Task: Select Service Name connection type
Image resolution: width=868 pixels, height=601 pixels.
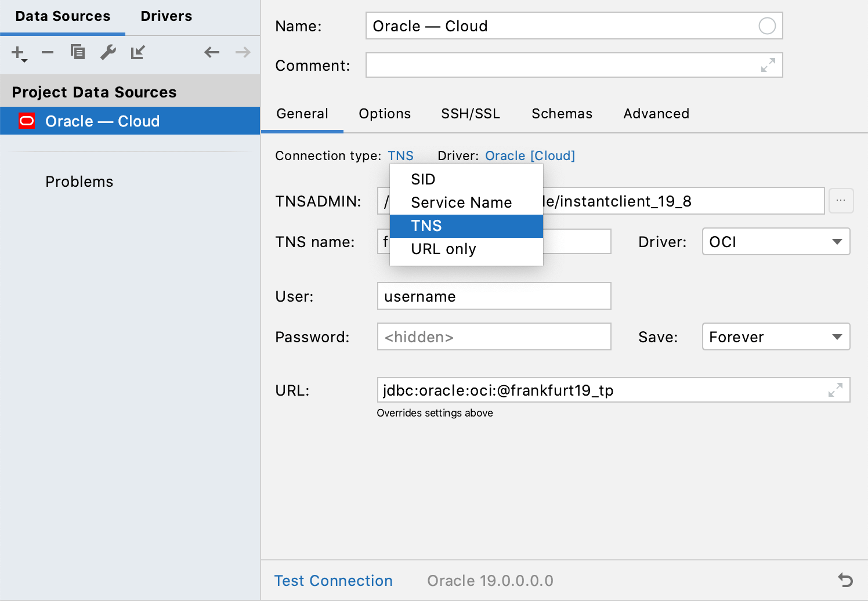Action: (461, 202)
